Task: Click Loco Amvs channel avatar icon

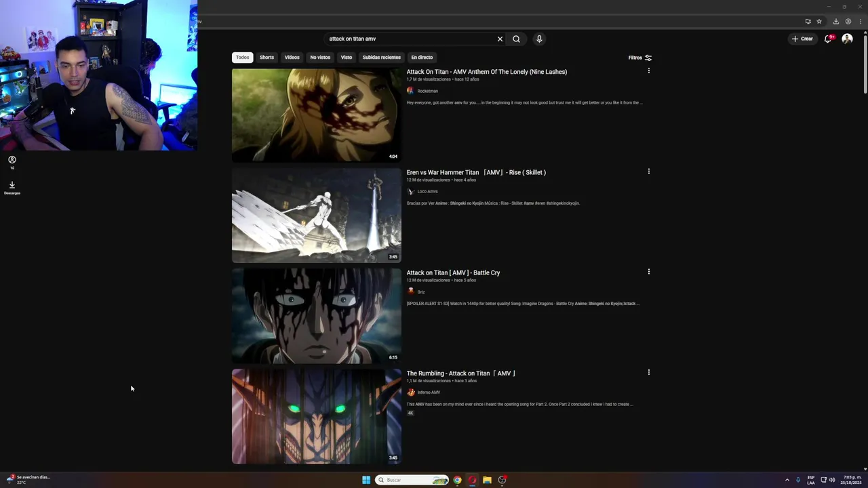Action: pyautogui.click(x=410, y=191)
